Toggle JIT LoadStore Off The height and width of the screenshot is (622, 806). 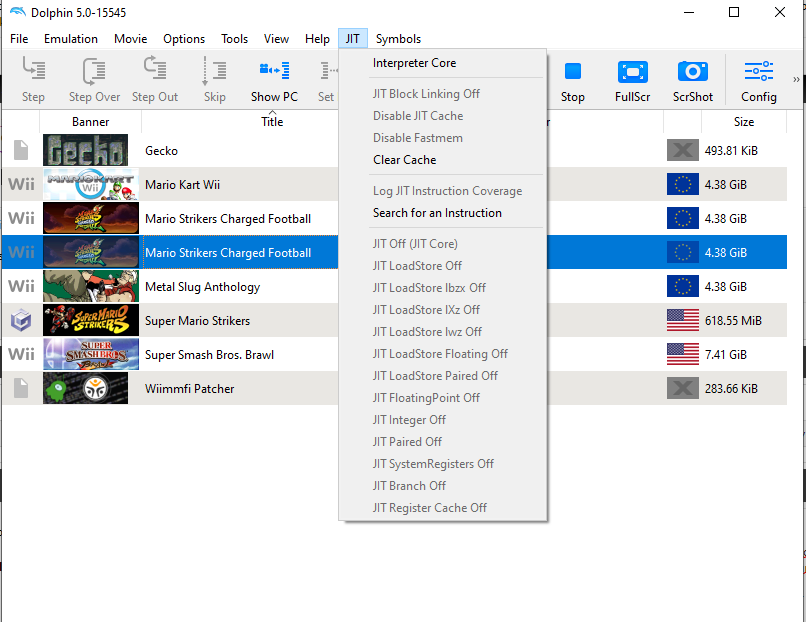[x=443, y=266]
